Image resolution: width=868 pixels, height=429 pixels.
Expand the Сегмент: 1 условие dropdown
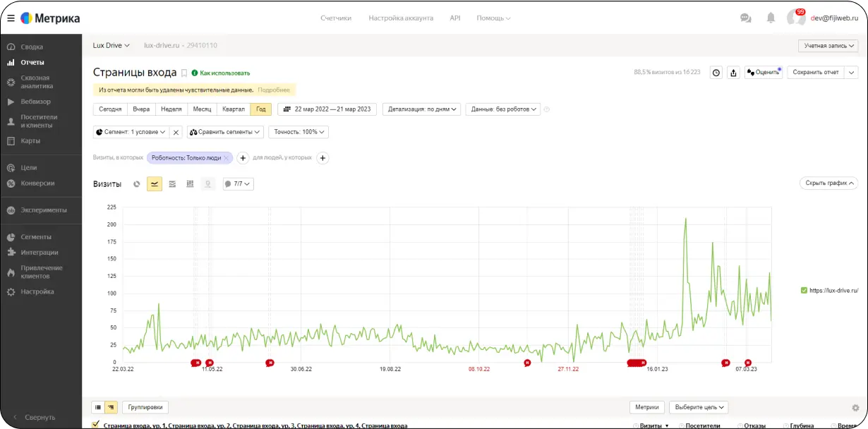pyautogui.click(x=131, y=132)
